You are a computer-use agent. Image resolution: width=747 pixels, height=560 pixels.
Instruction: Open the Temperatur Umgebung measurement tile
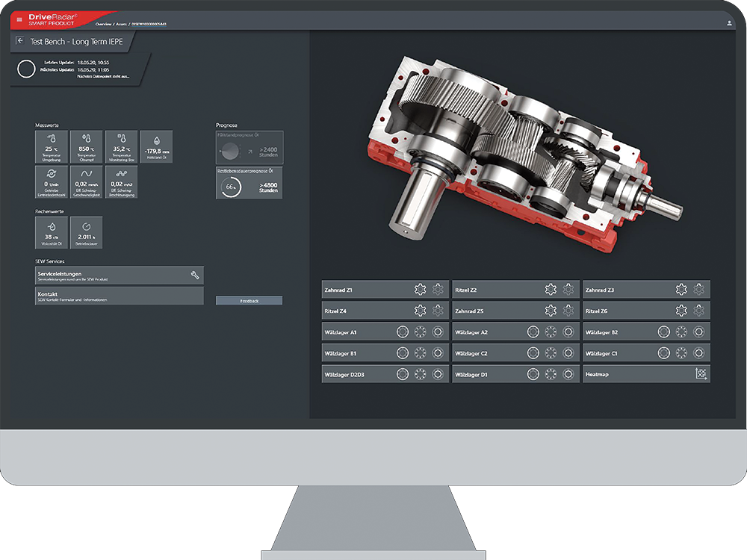(51, 147)
